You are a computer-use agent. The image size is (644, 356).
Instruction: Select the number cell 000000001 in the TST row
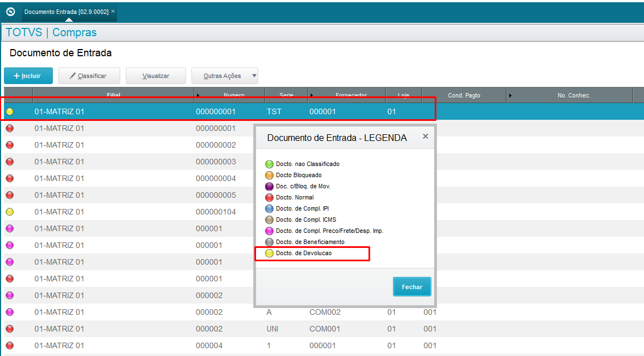point(215,111)
